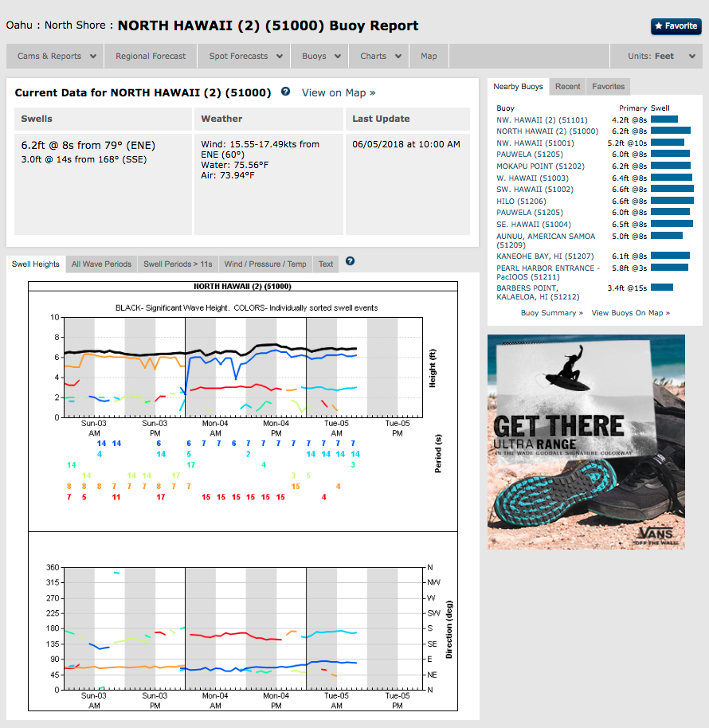The height and width of the screenshot is (728, 709).
Task: Click the View on Map link
Action: click(x=339, y=92)
